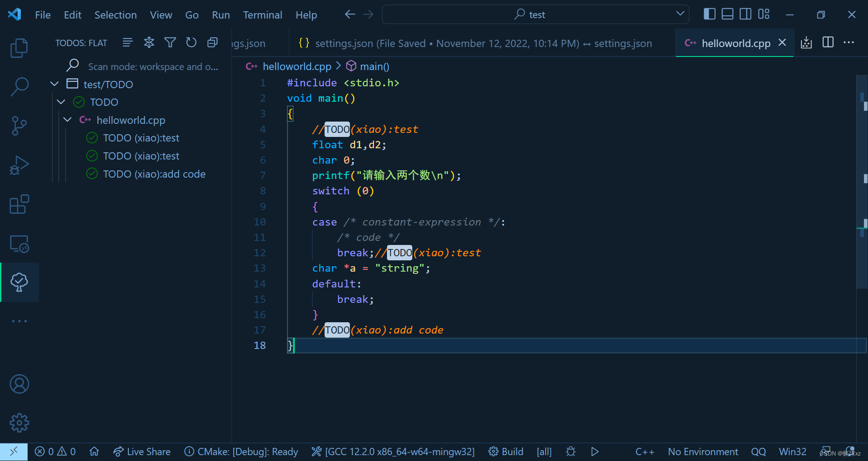The height and width of the screenshot is (461, 868).
Task: Select the Todo Tree activity icon
Action: click(19, 282)
